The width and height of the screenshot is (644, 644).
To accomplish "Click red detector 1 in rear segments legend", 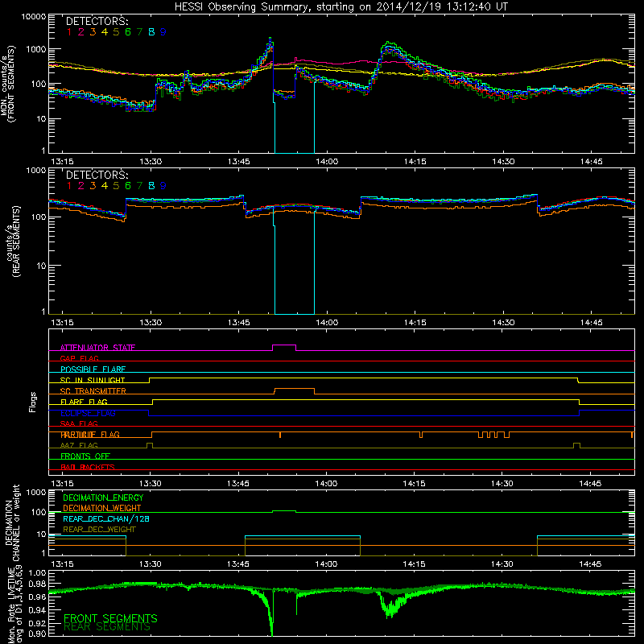I will coord(69,186).
